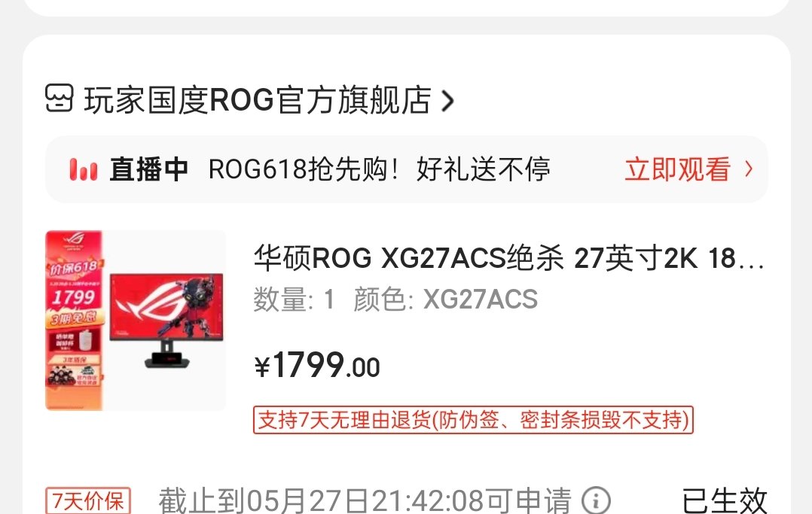Viewport: 812px width, 514px height.
Task: Open the 直播中 live label
Action: pos(148,170)
